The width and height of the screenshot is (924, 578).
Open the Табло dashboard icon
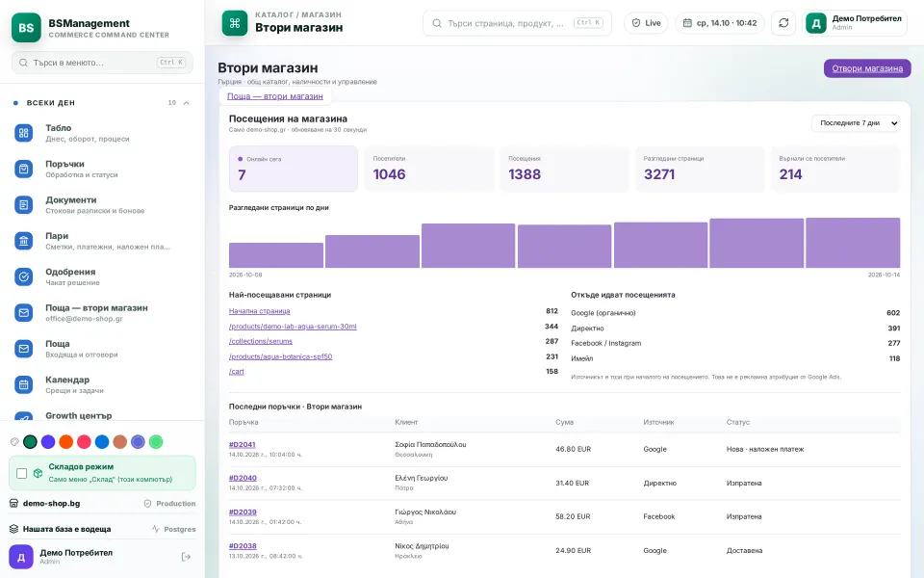click(23, 133)
